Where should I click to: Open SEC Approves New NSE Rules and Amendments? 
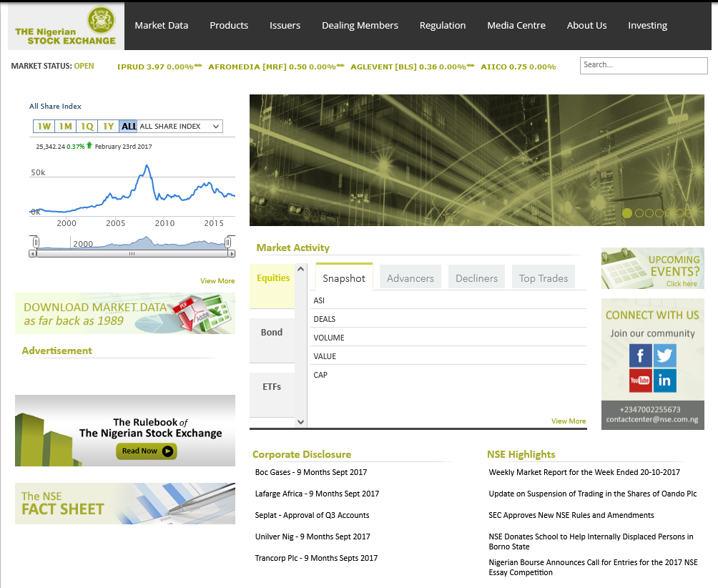571,515
